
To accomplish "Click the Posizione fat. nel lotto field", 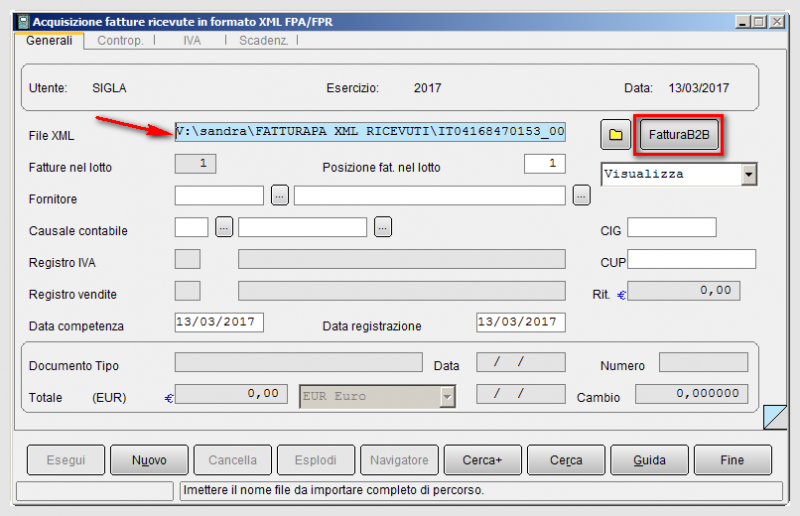I will coord(545,164).
